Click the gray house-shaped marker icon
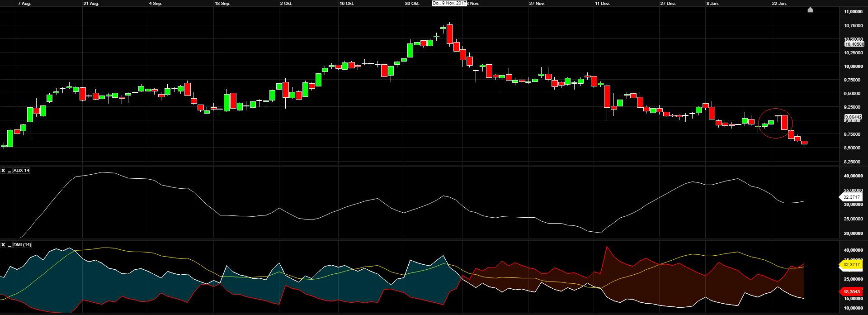 pos(810,10)
